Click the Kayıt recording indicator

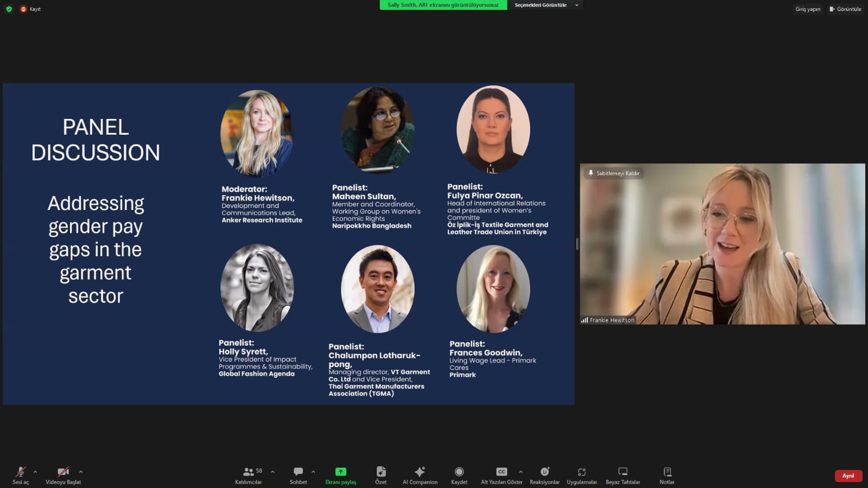tap(30, 9)
